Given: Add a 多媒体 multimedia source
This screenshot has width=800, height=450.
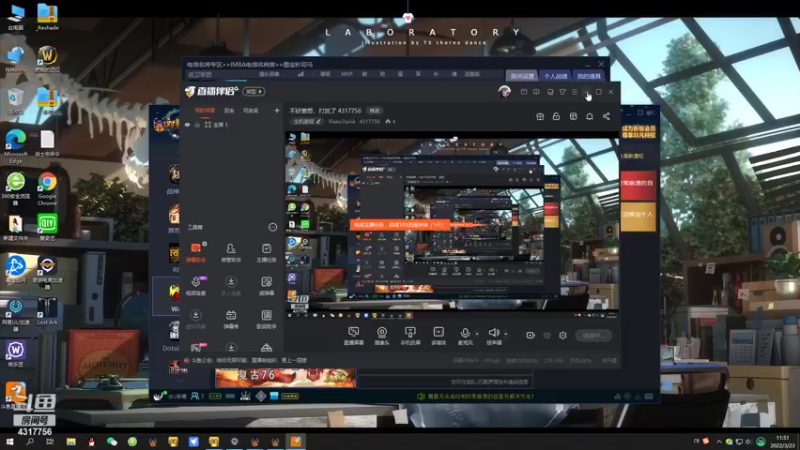Looking at the screenshot, I should click(438, 336).
